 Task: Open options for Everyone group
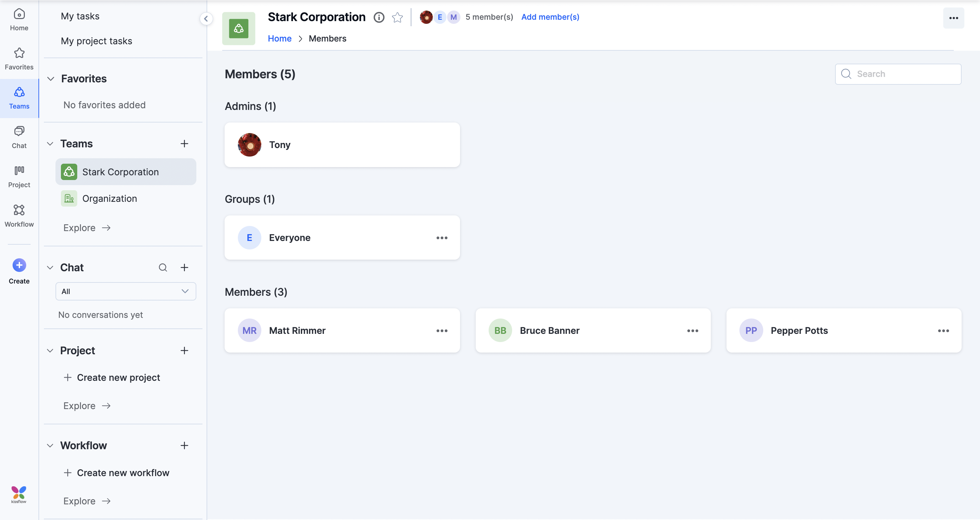pos(442,238)
